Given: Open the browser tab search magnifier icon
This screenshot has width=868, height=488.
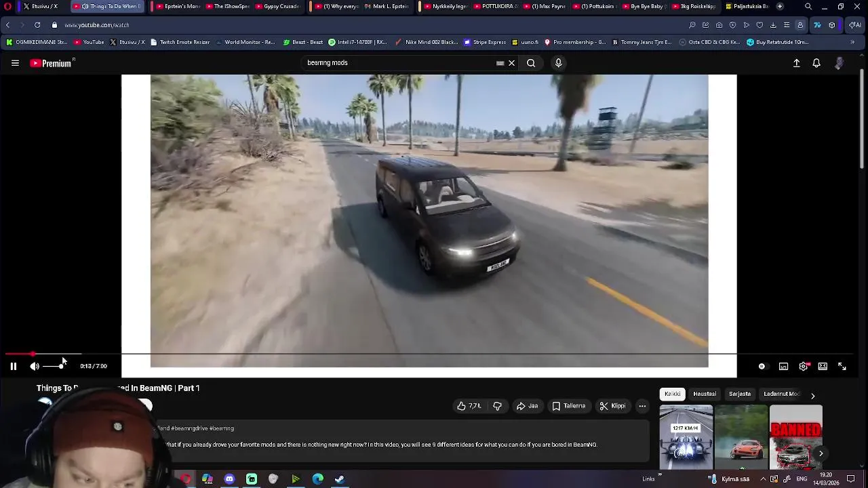Looking at the screenshot, I should click(x=808, y=6).
